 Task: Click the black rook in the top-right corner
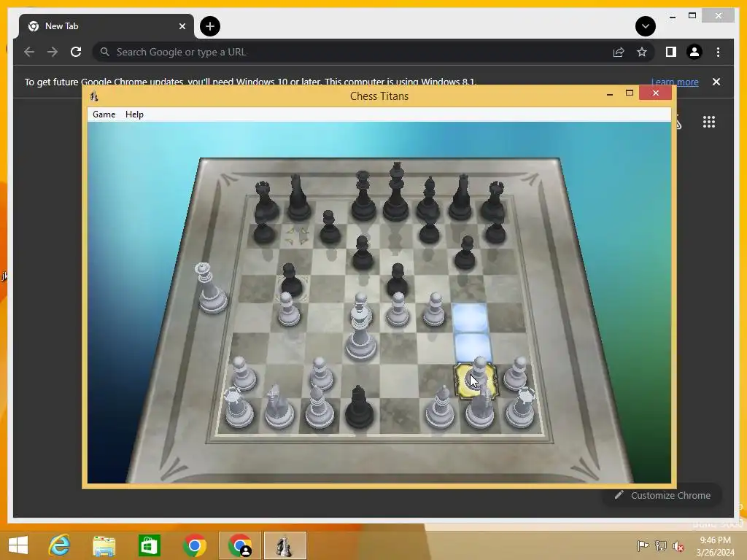click(x=494, y=200)
